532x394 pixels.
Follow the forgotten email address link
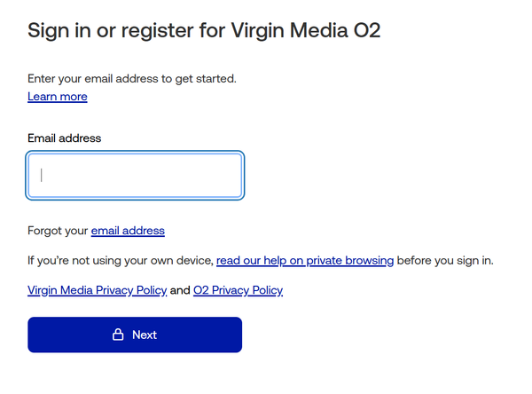[x=128, y=231]
